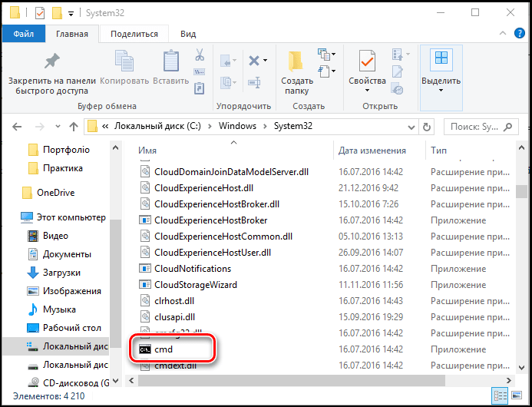
Task: Expand Свойства dropdown arrow
Action: [x=367, y=91]
